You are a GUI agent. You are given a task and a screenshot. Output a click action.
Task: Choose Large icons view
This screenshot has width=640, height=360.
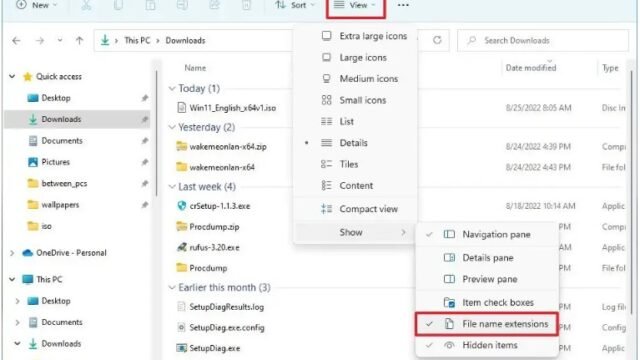click(355, 58)
